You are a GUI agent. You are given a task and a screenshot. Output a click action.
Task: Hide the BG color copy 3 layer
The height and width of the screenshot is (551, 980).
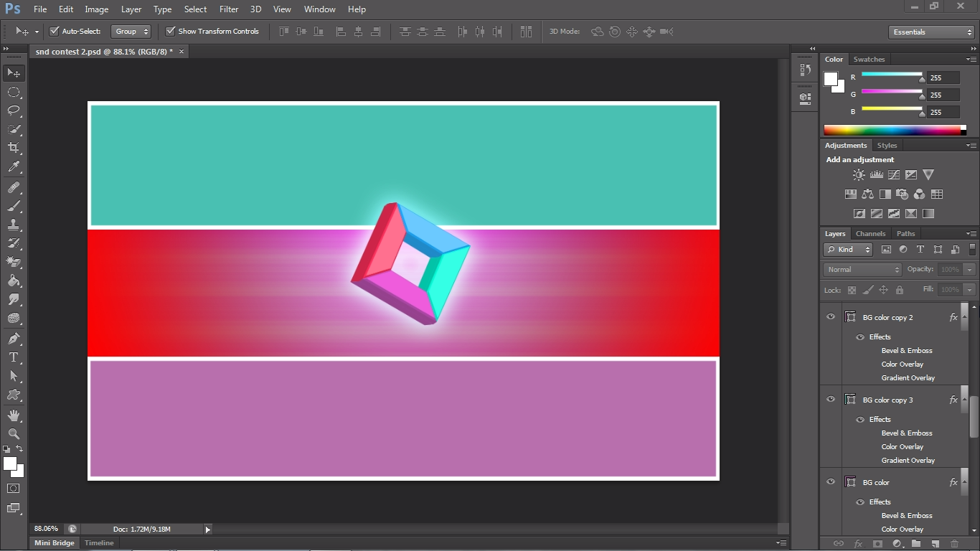831,400
